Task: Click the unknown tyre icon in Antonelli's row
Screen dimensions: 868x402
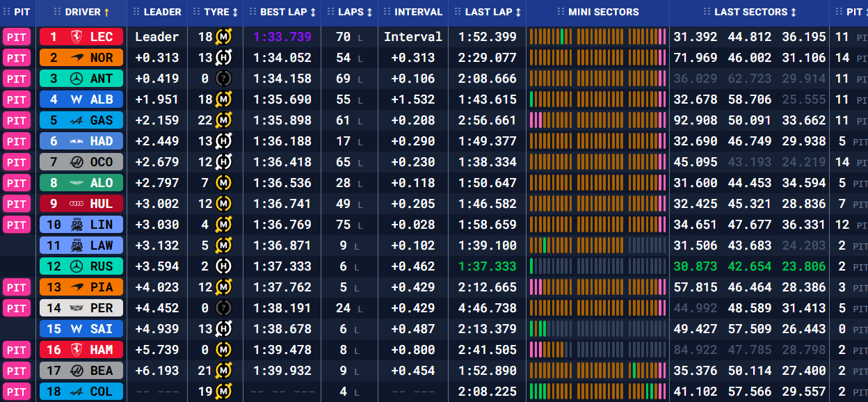Action: pos(223,79)
